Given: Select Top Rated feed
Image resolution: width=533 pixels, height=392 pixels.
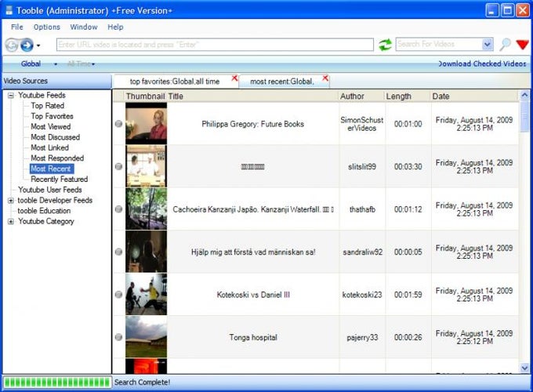Looking at the screenshot, I should (47, 106).
